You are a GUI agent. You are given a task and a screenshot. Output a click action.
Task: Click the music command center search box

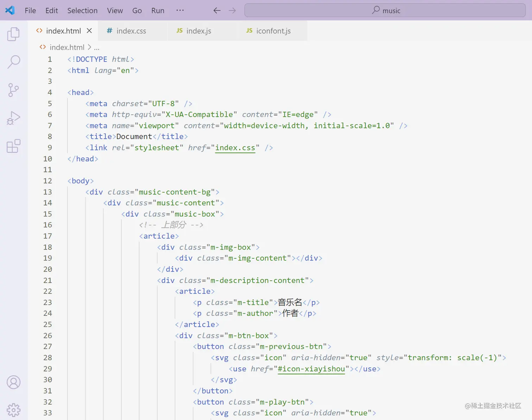[x=385, y=11]
